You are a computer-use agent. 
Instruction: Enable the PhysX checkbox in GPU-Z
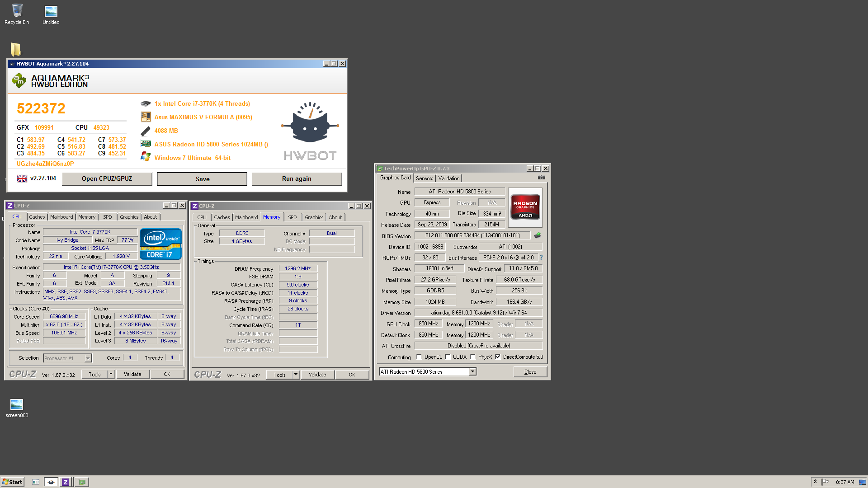tap(473, 357)
